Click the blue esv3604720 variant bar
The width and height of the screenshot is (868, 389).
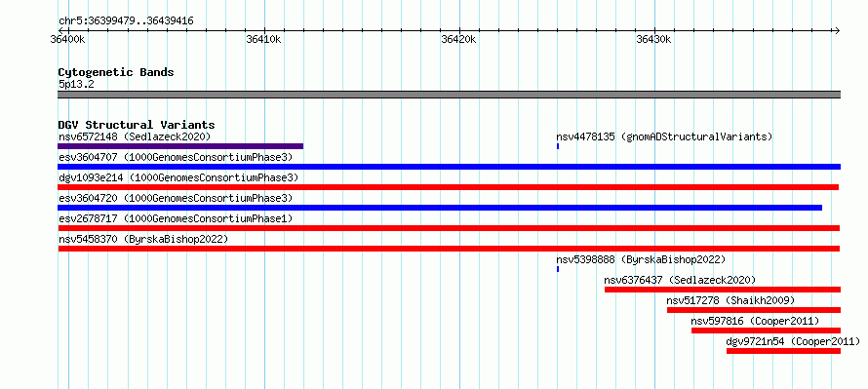(440, 208)
